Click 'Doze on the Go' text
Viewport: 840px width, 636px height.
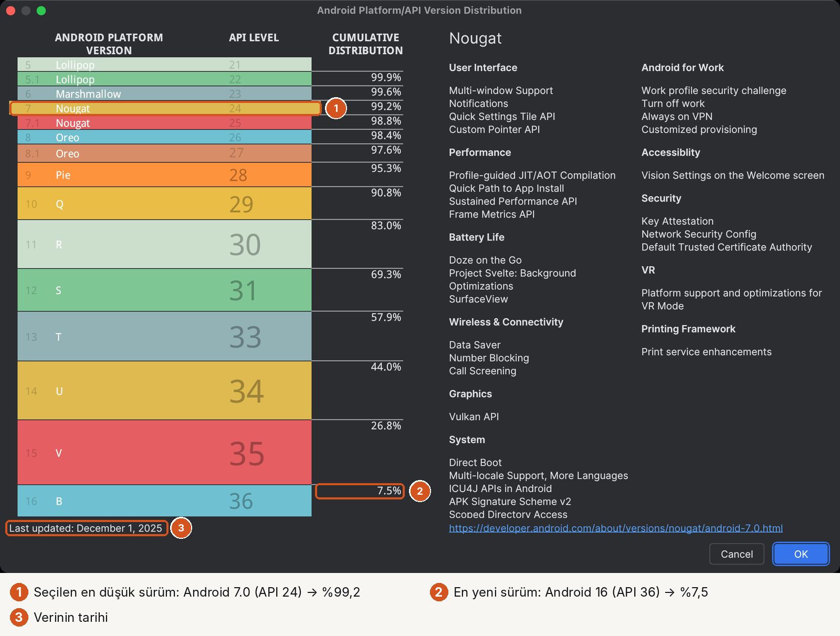485,260
